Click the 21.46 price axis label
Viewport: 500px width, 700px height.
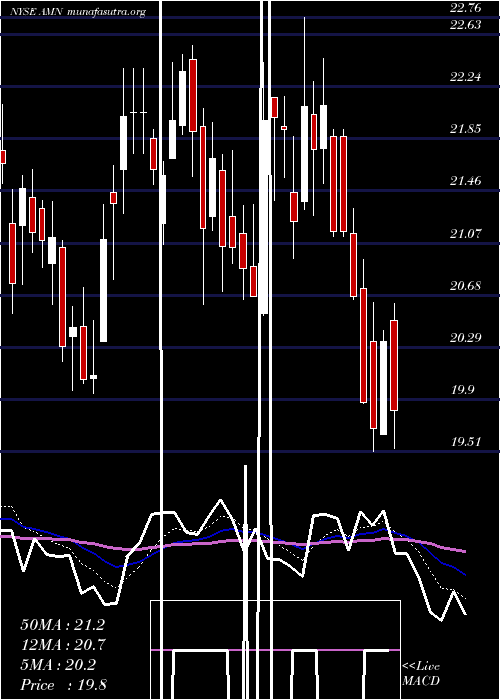point(466,181)
